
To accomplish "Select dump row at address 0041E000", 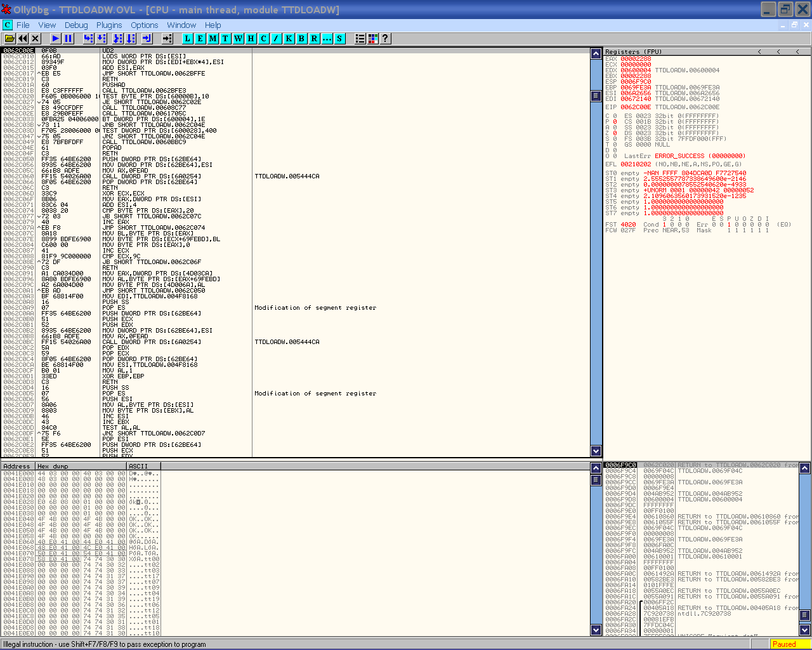I will click(x=81, y=474).
